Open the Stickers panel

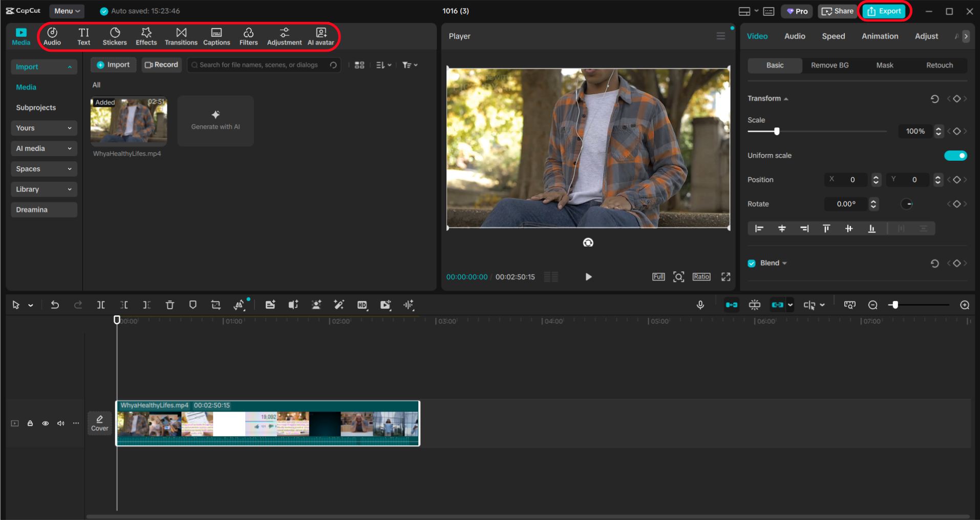115,36
